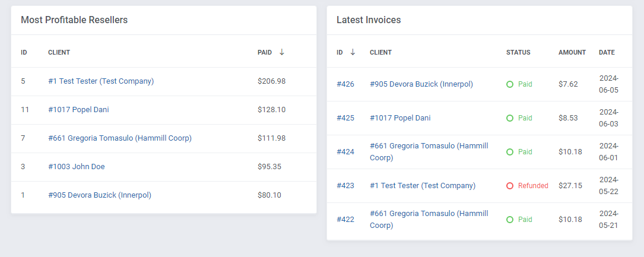The image size is (644, 257).
Task: Click the Paid status text for invoice #425
Action: tap(525, 118)
